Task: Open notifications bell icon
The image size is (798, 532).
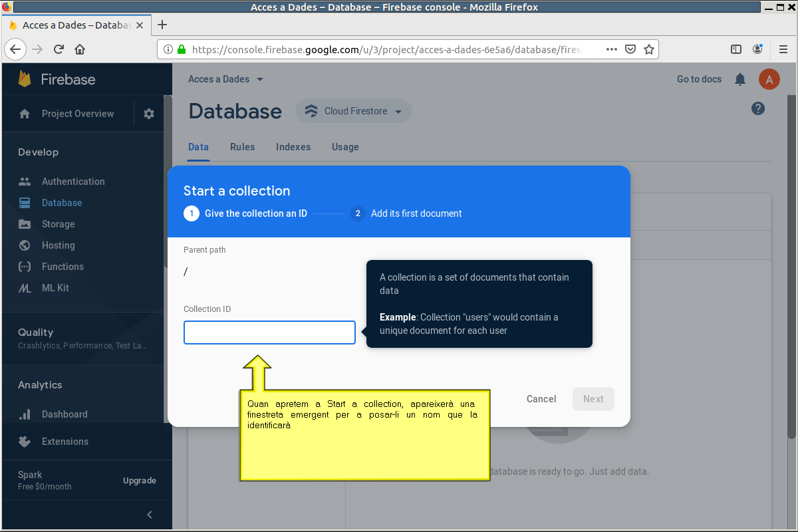Action: 740,79
